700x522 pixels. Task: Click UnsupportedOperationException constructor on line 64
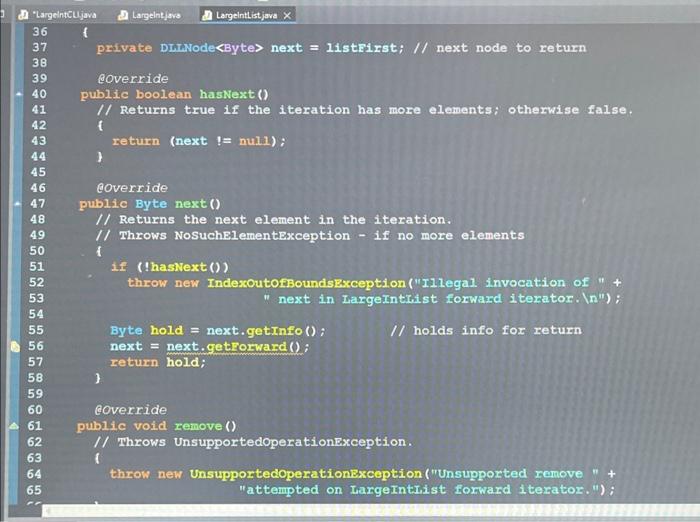pos(306,474)
